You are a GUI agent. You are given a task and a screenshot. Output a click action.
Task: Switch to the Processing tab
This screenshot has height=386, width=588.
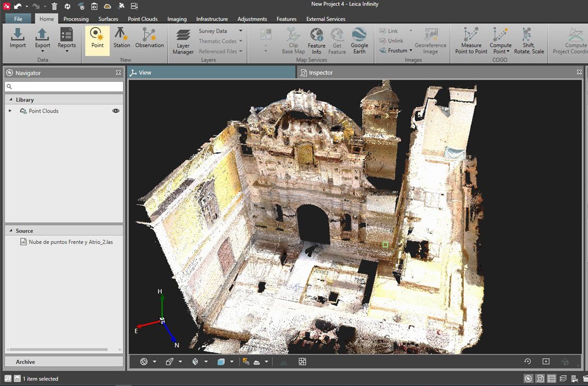(76, 19)
